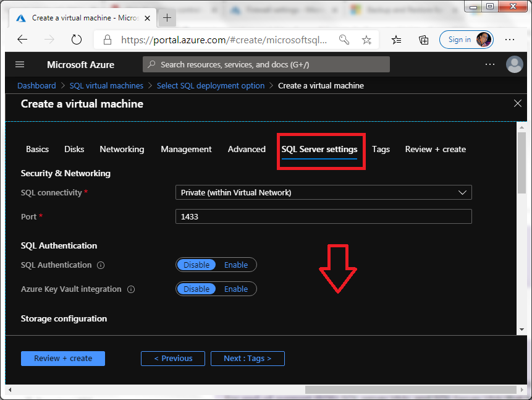This screenshot has width=532, height=400.
Task: Click the info icon beside SQL Authentication
Action: coord(101,265)
